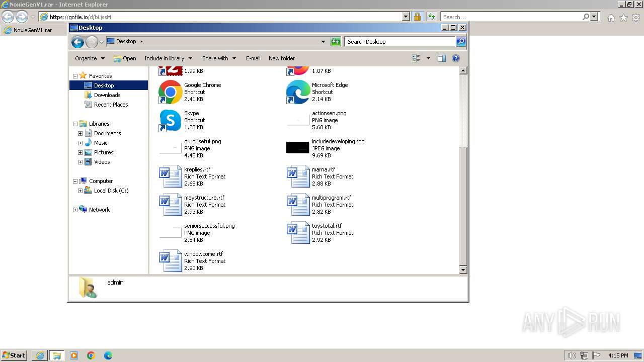Viewport: 644px width, 362px height.
Task: Select the windowcome.rtf document icon
Action: [x=170, y=261]
